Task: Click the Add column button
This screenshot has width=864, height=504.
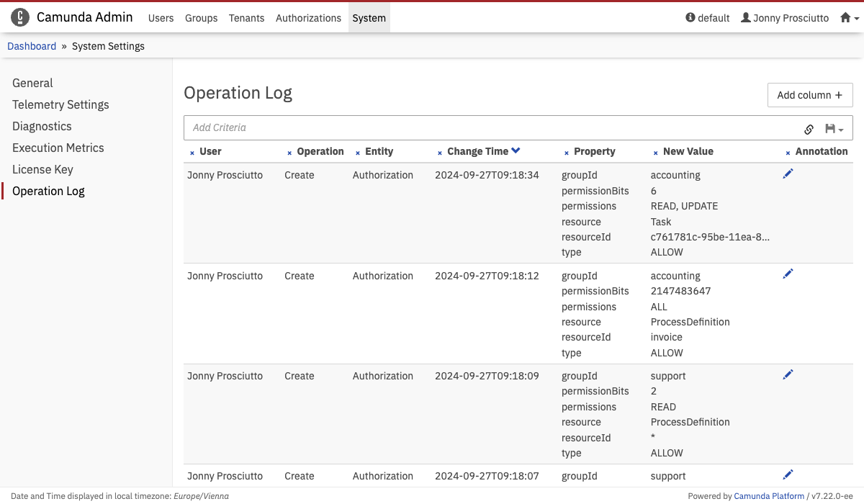Action: pyautogui.click(x=810, y=95)
